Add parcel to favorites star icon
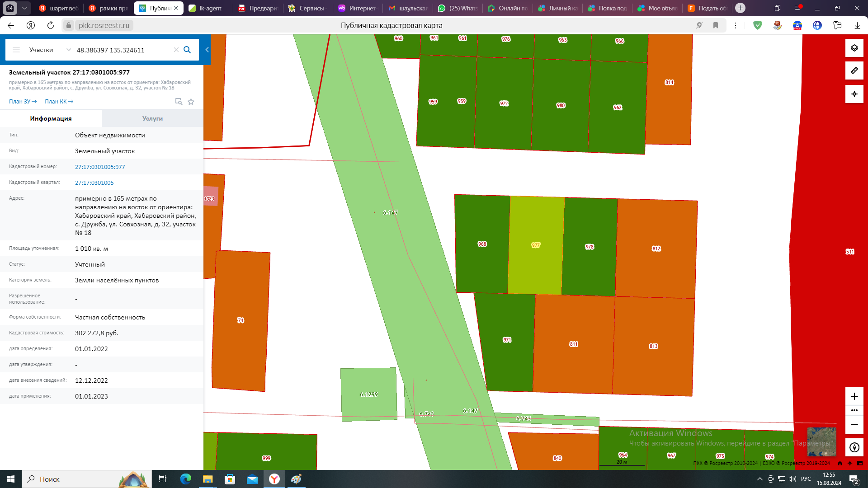Screen dimensions: 868x488 [x=191, y=102]
